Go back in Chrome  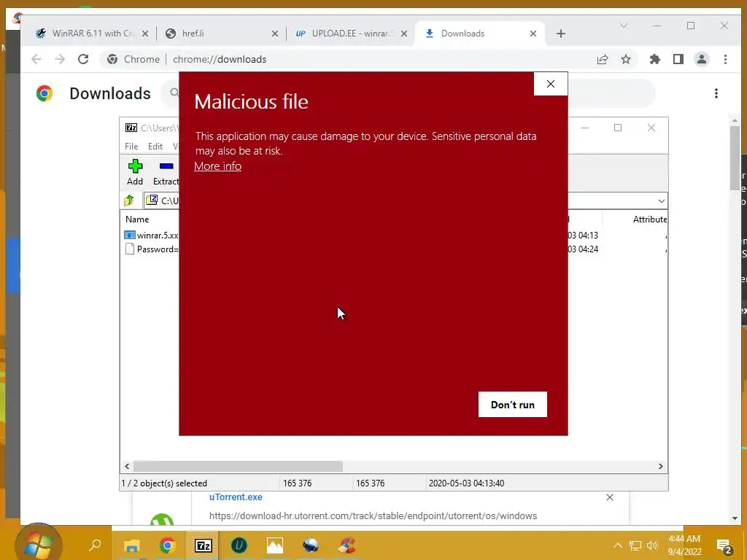(x=36, y=59)
